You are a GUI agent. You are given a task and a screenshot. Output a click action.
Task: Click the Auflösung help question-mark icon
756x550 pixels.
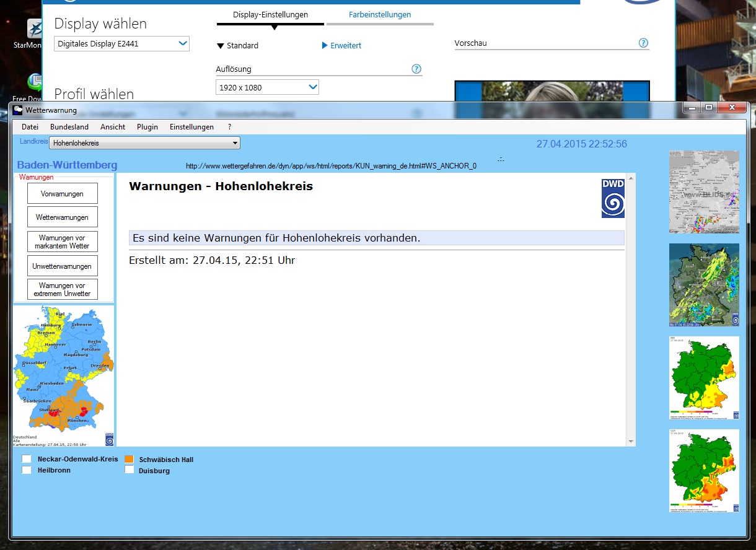tap(416, 69)
